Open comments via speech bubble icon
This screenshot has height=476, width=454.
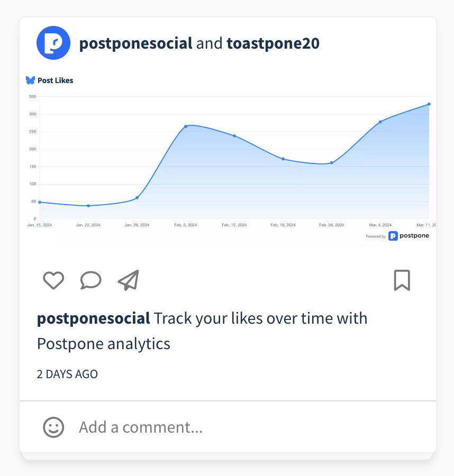tap(91, 280)
